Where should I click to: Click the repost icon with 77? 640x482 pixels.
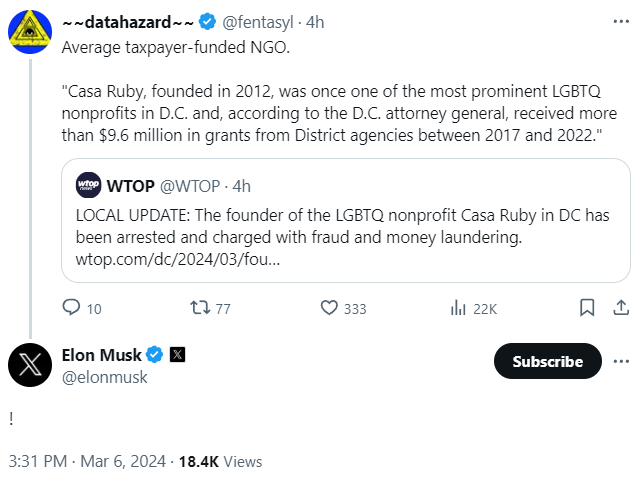(x=199, y=308)
